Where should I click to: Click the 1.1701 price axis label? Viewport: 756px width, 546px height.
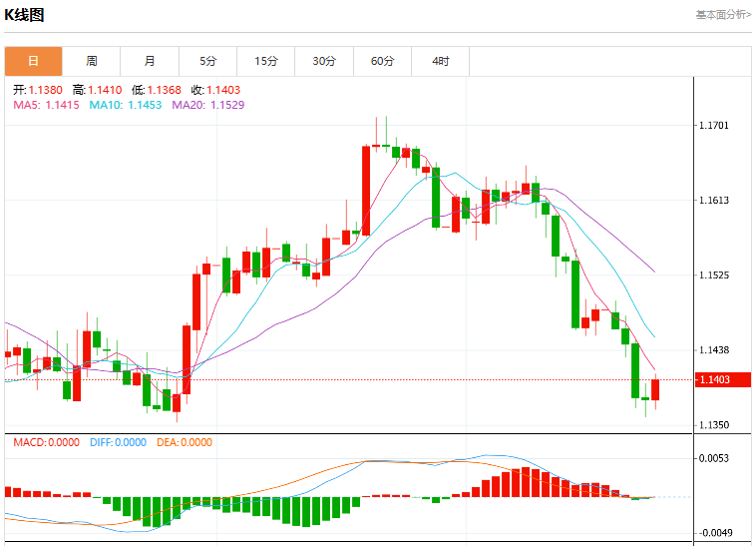point(714,126)
